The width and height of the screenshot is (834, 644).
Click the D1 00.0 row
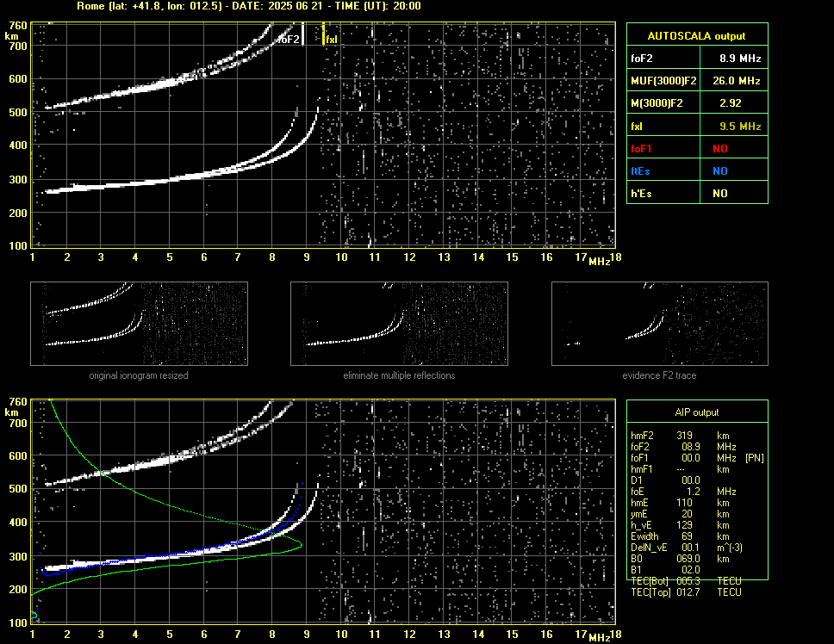[665, 480]
